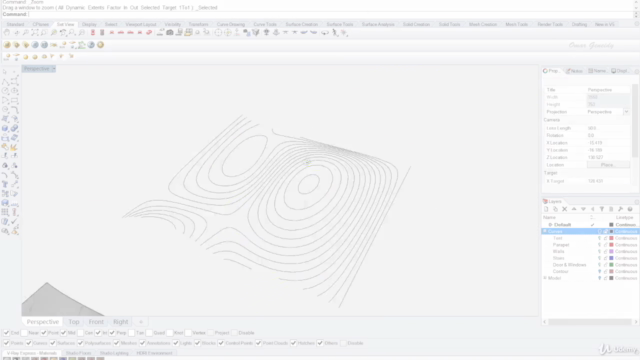
Task: Click the Delete layer X icon
Action: click(564, 209)
